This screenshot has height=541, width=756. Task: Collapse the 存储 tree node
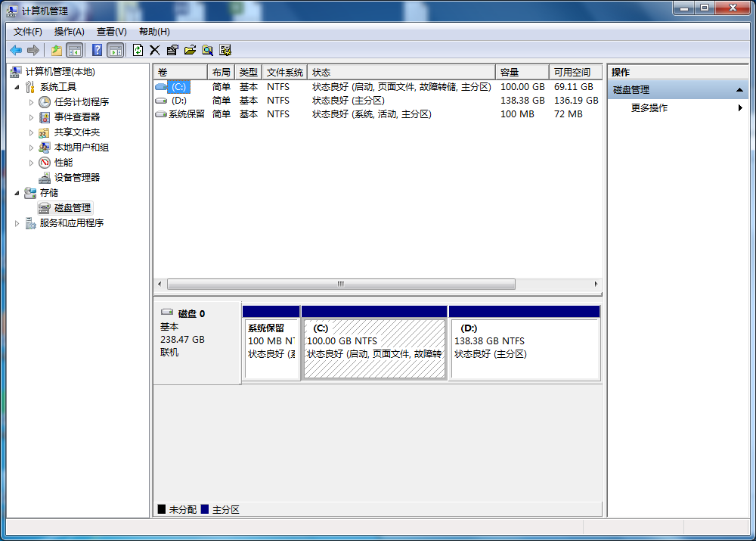tap(17, 193)
